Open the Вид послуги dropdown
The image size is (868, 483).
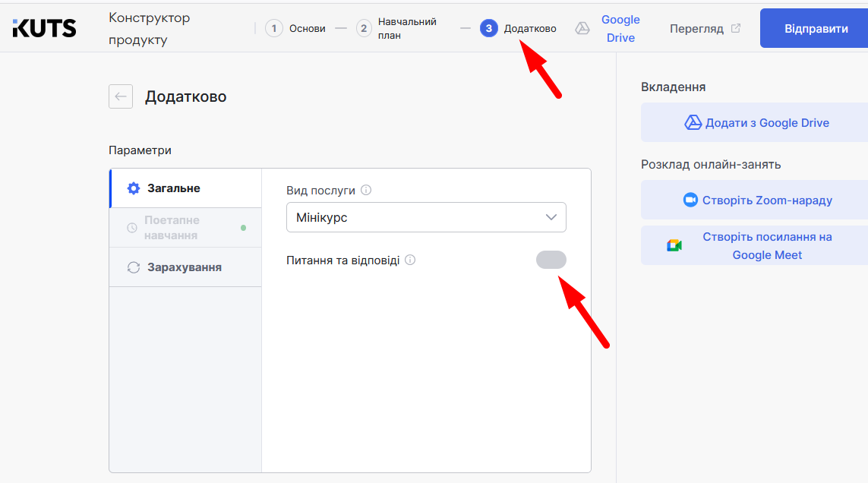coord(425,217)
